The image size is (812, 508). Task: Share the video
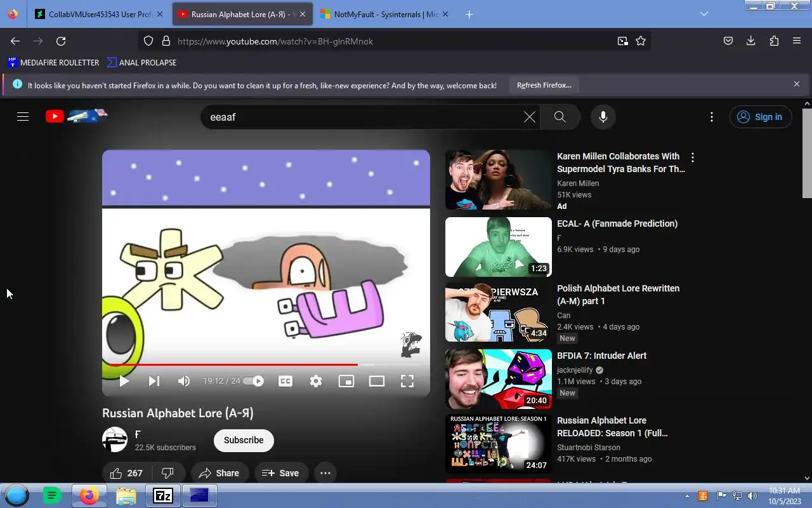coord(219,473)
